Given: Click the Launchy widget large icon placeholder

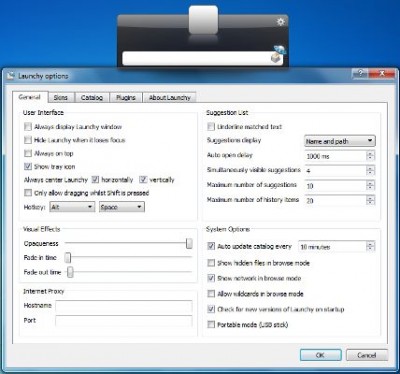Looking at the screenshot, I should point(203,19).
